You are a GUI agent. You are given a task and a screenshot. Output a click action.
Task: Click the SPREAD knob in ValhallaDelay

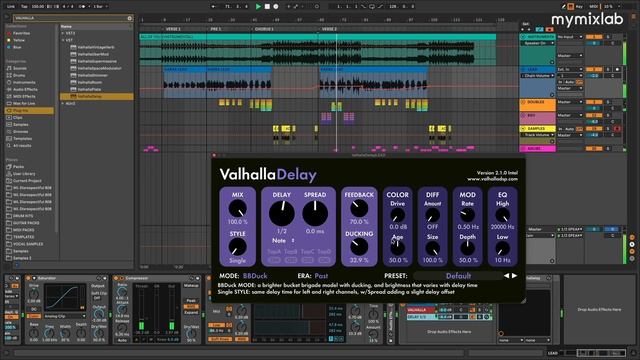315,213
